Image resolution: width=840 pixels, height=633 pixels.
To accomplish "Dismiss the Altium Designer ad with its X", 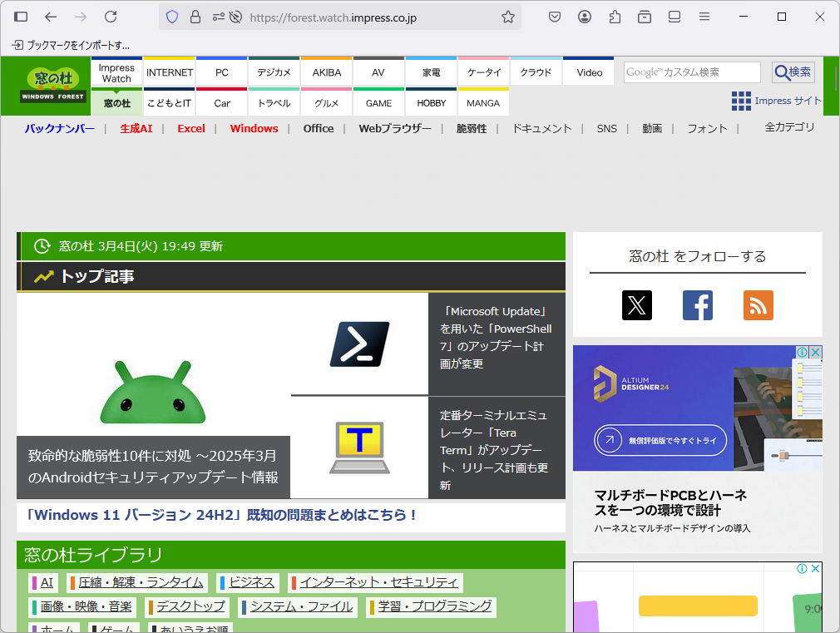I will (x=813, y=352).
